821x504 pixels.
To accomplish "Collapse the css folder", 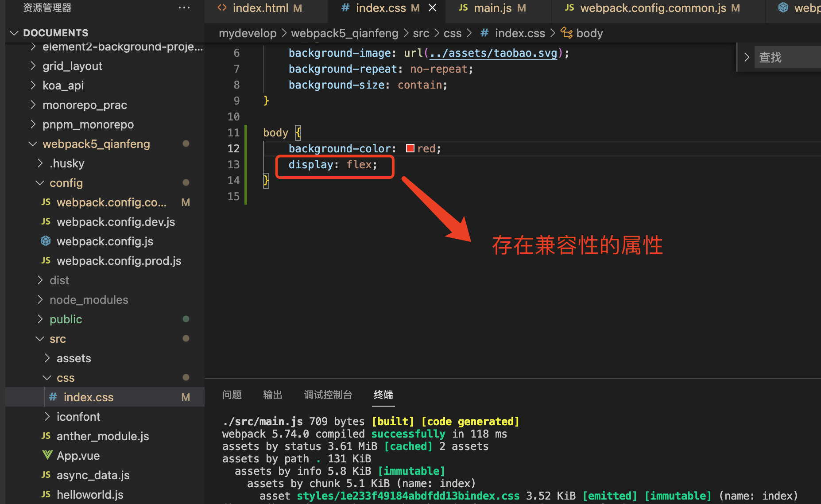I will [66, 378].
